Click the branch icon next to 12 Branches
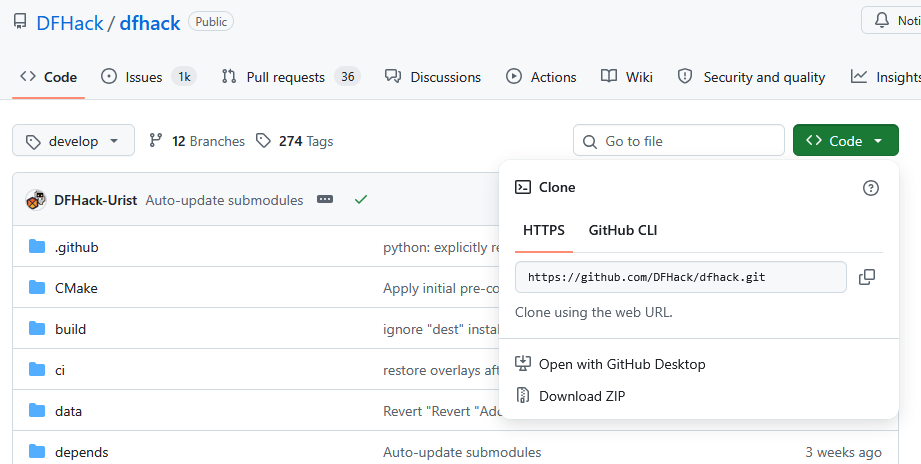The image size is (921, 464). 156,140
